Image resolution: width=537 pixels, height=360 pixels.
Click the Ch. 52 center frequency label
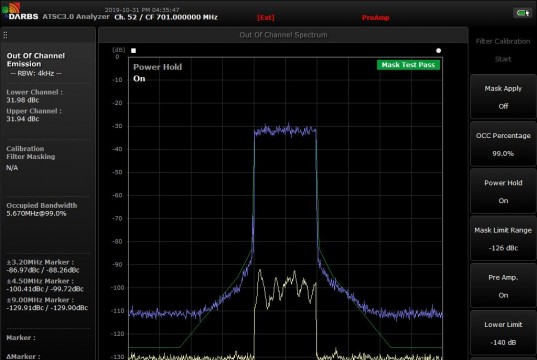tap(166, 17)
